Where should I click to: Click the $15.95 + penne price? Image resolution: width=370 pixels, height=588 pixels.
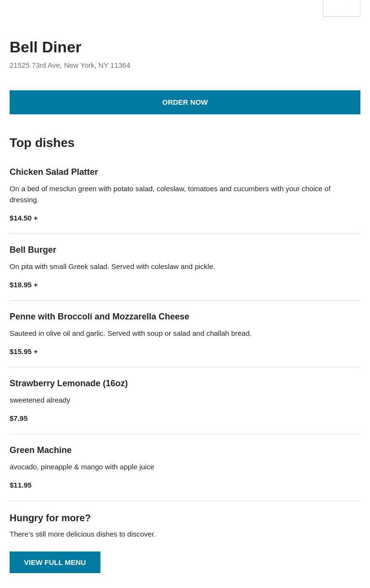pos(24,352)
